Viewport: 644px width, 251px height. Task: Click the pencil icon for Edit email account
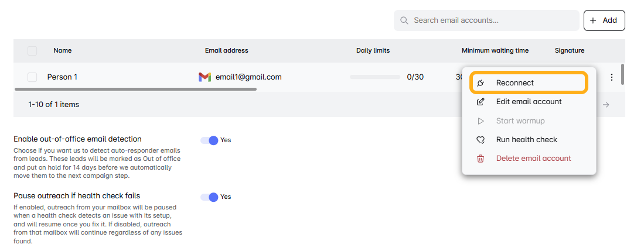coord(481,102)
